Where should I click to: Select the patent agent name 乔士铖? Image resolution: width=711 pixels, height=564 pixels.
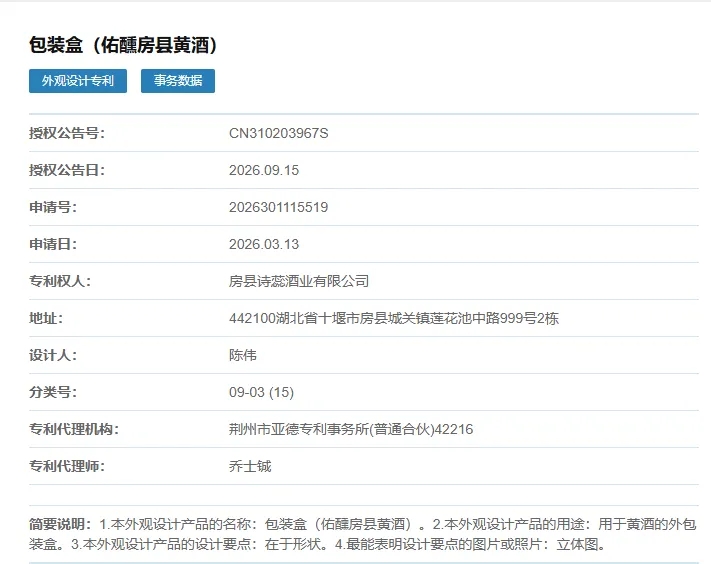[x=250, y=466]
